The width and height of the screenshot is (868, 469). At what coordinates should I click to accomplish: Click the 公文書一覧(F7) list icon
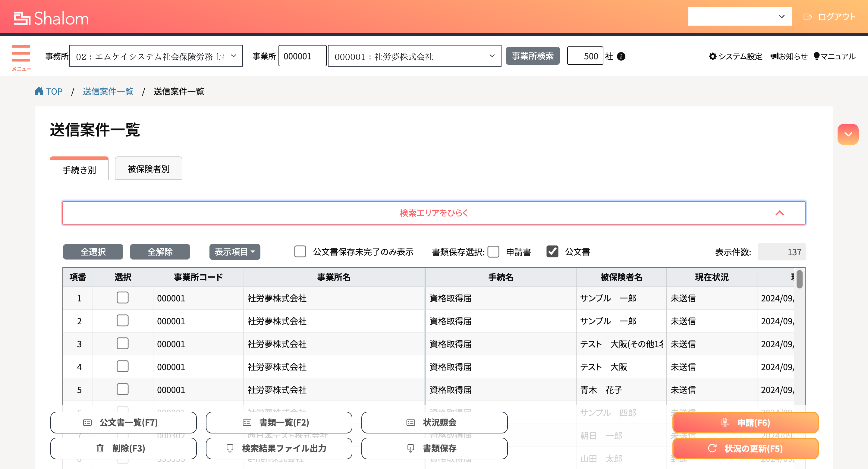[87, 423]
